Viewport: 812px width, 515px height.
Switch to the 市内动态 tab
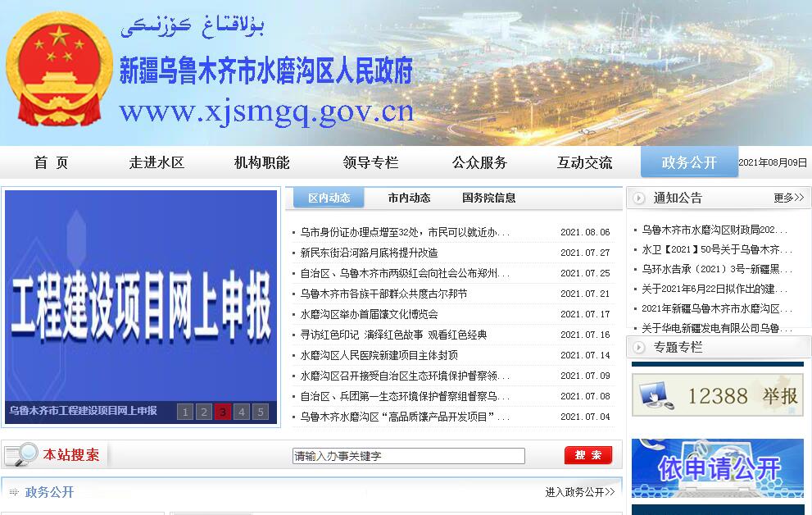pyautogui.click(x=409, y=198)
